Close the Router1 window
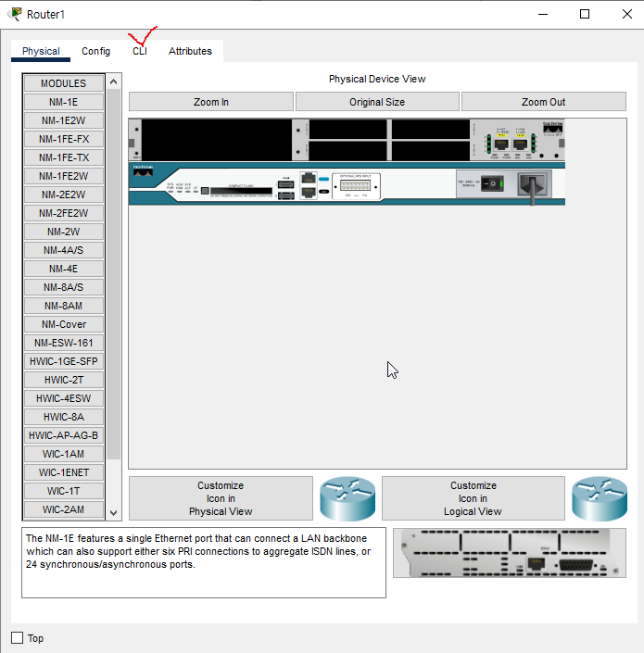The image size is (644, 653). tap(627, 14)
